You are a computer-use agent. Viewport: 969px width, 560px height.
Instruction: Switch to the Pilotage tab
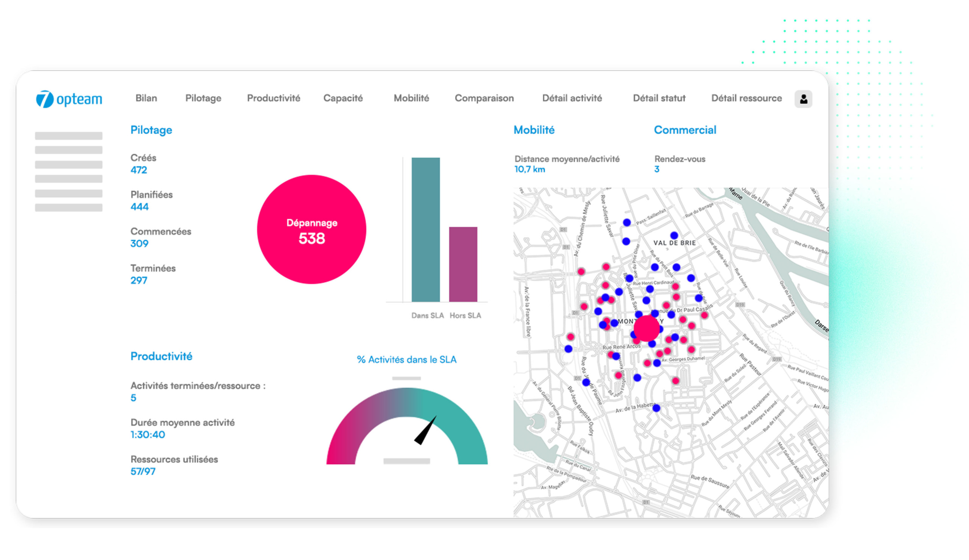(x=203, y=98)
